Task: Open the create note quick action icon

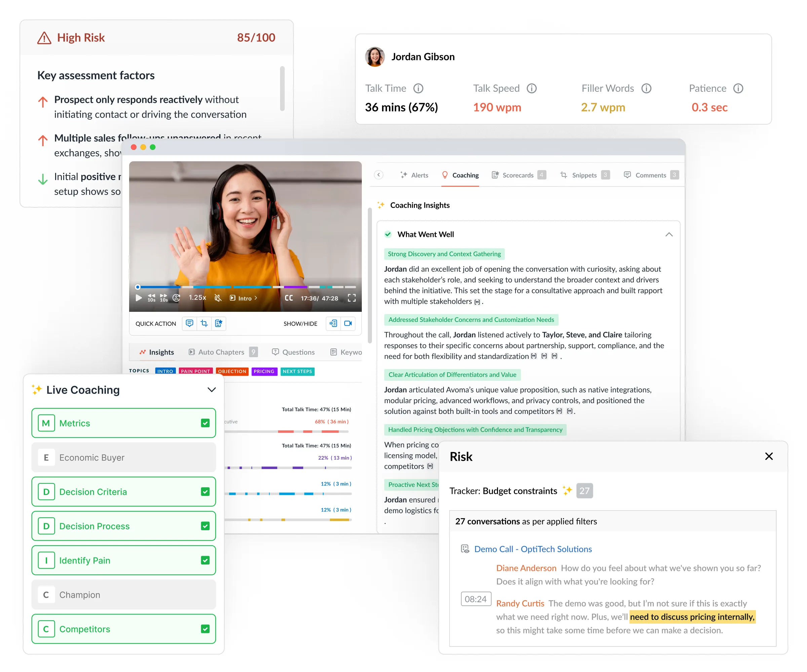Action: coord(219,323)
